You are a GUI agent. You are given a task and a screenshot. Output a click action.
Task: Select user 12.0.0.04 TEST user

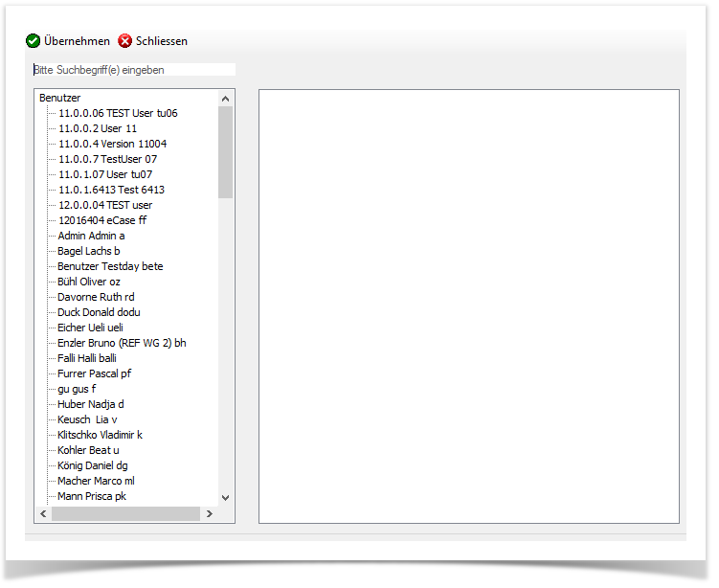tap(105, 205)
